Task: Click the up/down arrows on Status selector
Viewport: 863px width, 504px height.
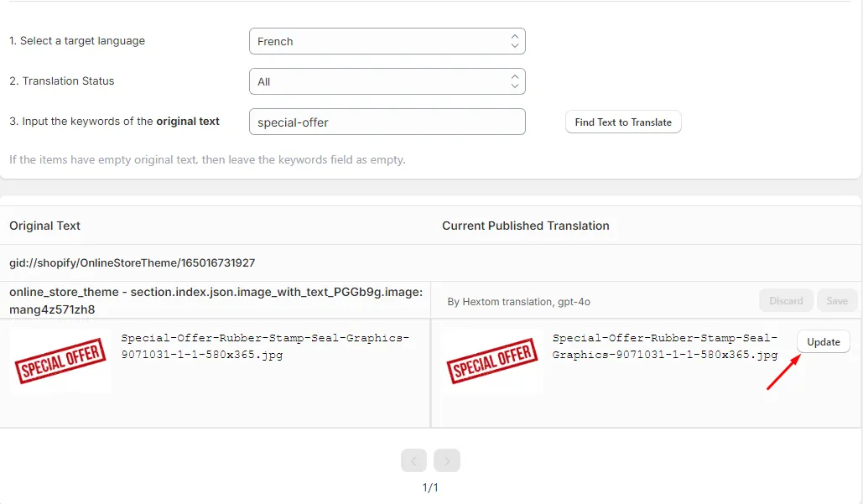Action: point(515,81)
